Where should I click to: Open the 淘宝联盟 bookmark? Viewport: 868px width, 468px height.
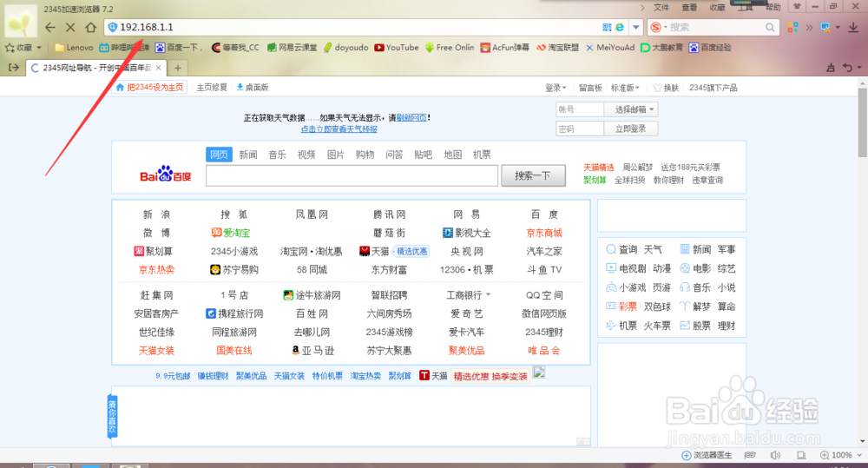click(x=557, y=48)
